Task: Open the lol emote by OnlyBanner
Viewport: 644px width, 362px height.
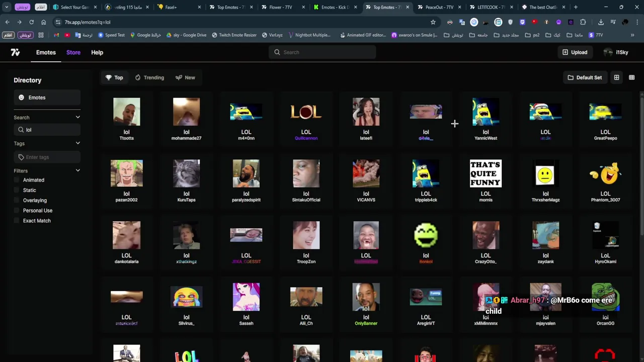Action: [x=366, y=305]
